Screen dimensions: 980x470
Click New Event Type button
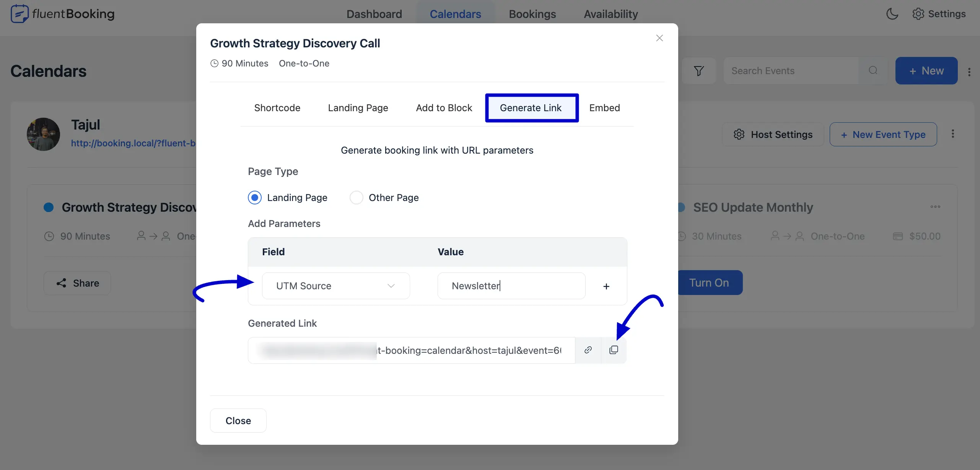(x=883, y=134)
